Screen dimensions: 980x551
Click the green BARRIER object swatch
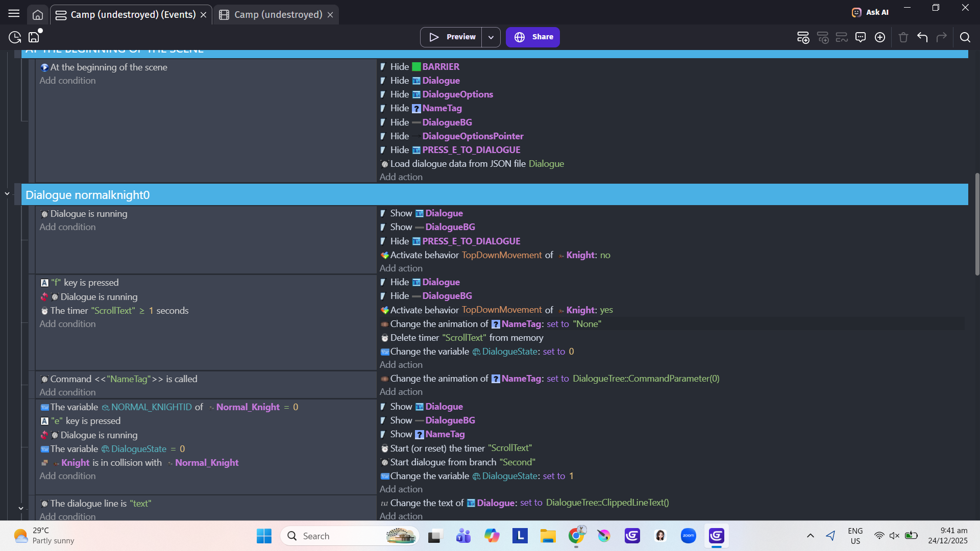(416, 67)
